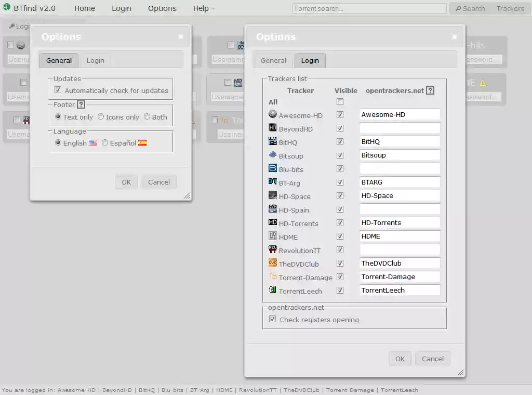
Task: Click the opentrackers.net help question mark icon
Action: click(430, 90)
